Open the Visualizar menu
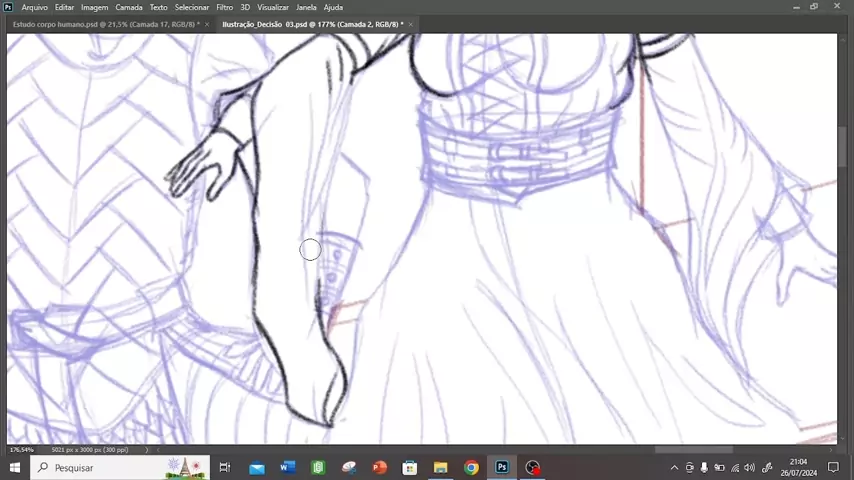 tap(273, 7)
